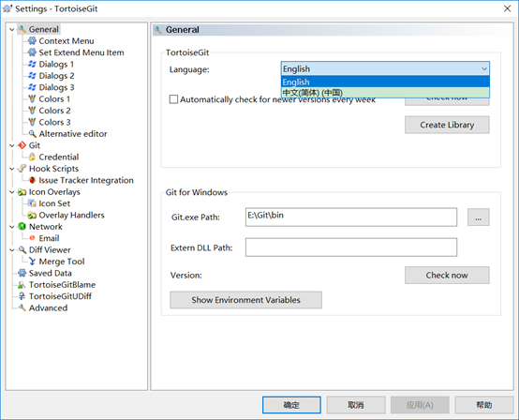Click the Email icon under Network
Screen dimensions: 519x420
[x=32, y=238]
